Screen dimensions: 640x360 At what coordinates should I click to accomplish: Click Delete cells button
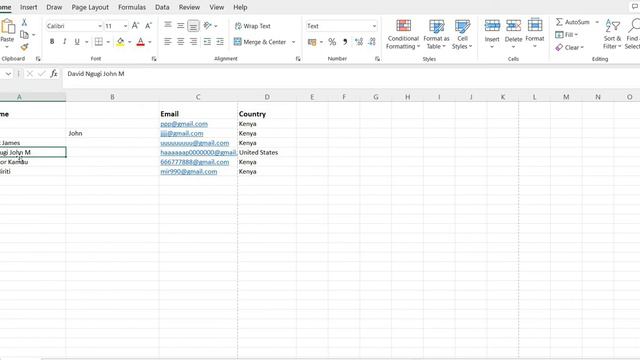(x=513, y=34)
